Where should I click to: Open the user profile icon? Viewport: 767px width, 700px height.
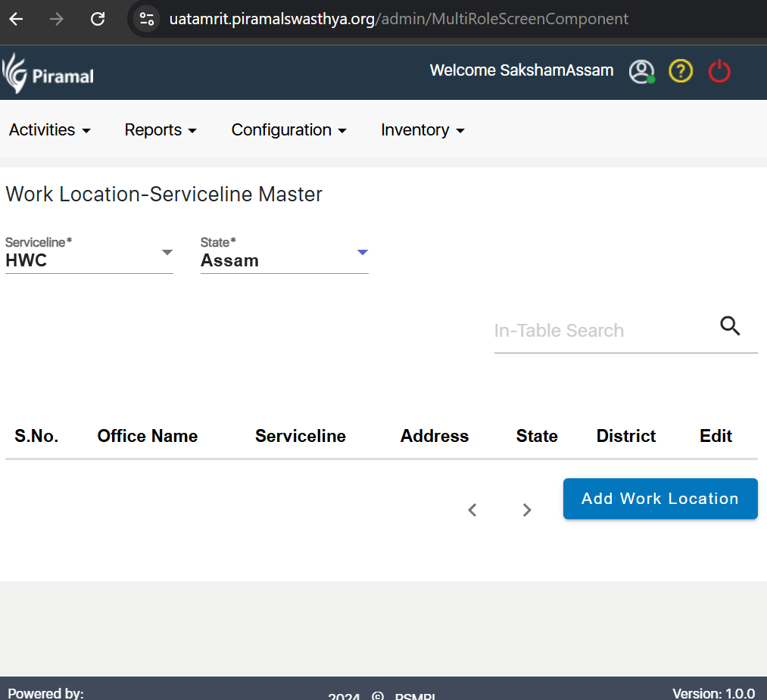point(641,72)
